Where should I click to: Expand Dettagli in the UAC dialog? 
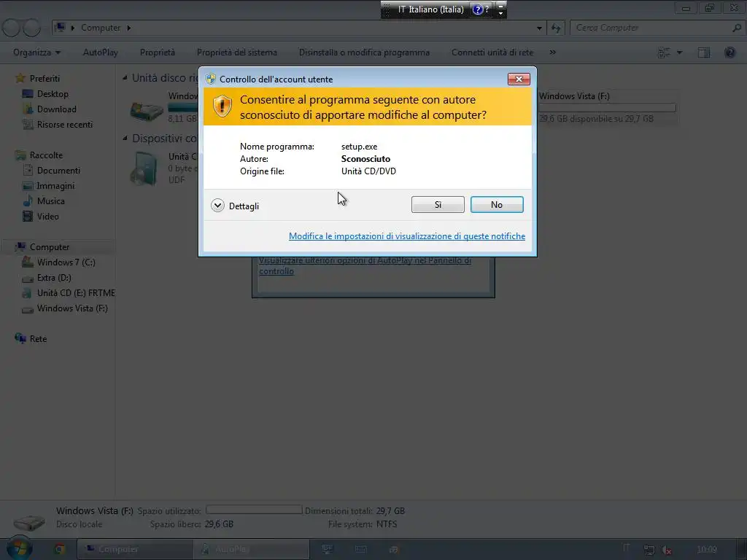click(235, 206)
